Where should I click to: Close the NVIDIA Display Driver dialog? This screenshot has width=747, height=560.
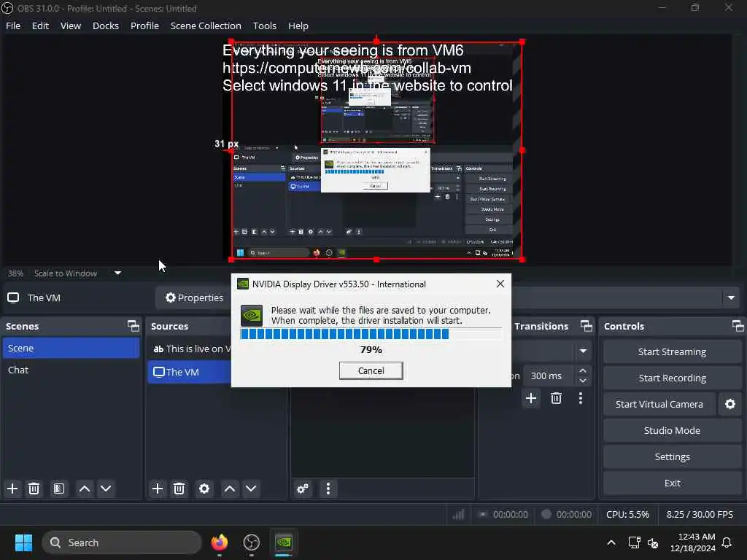[500, 284]
